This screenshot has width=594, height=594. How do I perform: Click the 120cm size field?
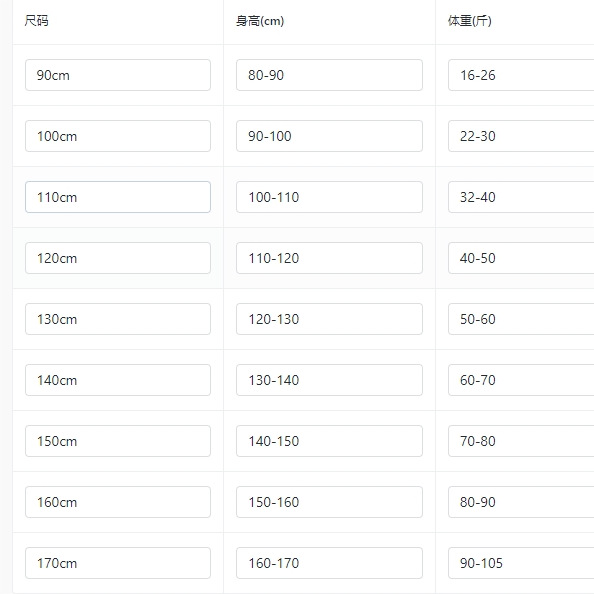coord(118,258)
